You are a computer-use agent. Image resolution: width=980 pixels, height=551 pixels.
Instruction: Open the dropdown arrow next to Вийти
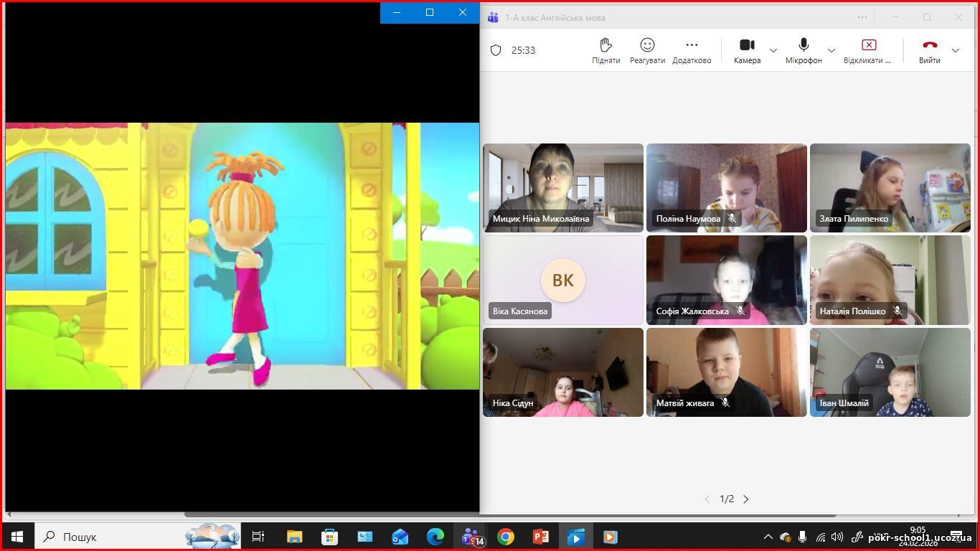click(x=956, y=50)
